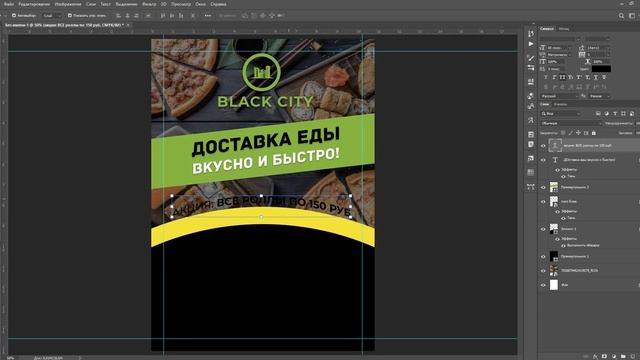Hide the Прямоугольник 1 layer
640x360 pixels.
(x=543, y=257)
